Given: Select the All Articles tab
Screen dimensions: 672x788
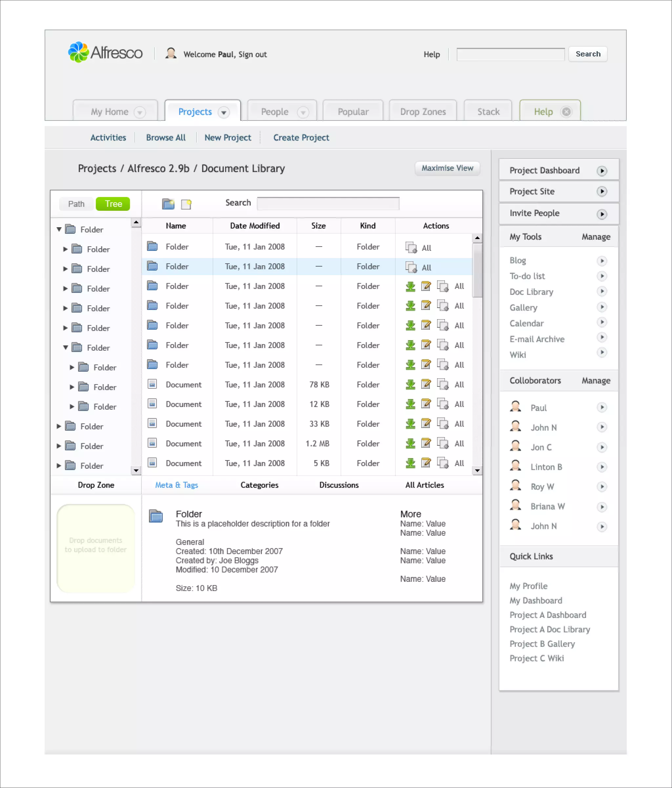Looking at the screenshot, I should 425,485.
